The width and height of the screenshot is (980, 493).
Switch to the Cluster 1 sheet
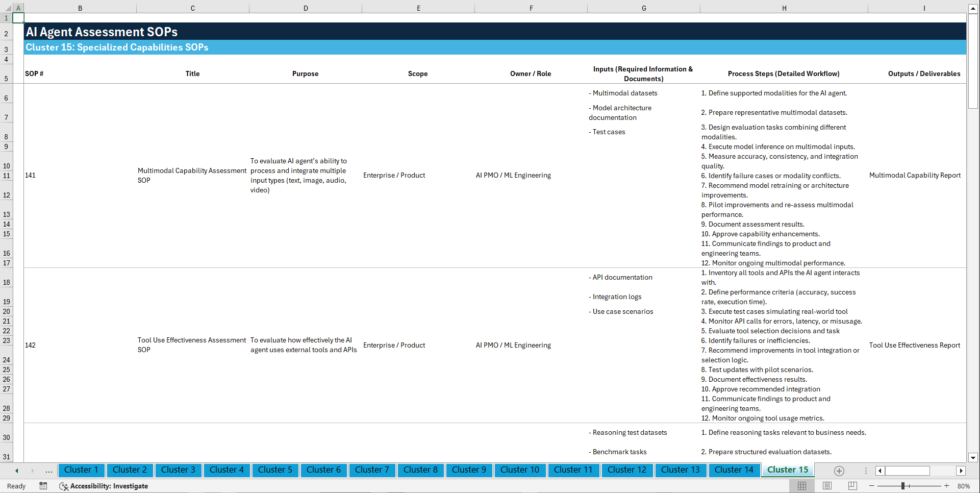click(81, 470)
